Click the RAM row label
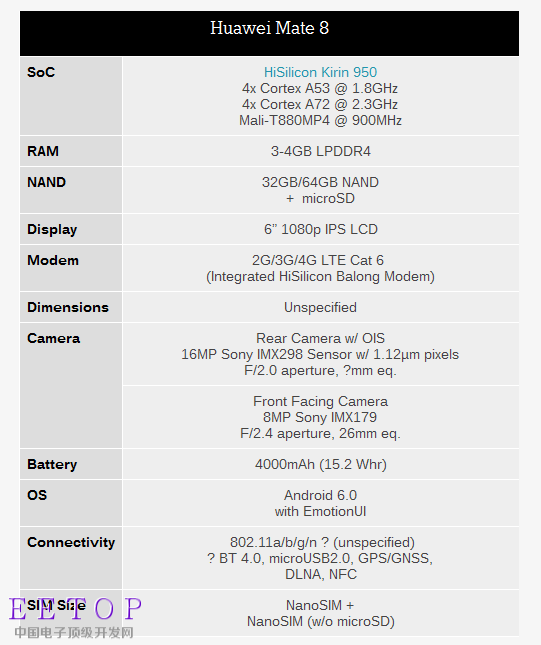541x645 pixels. pos(43,151)
